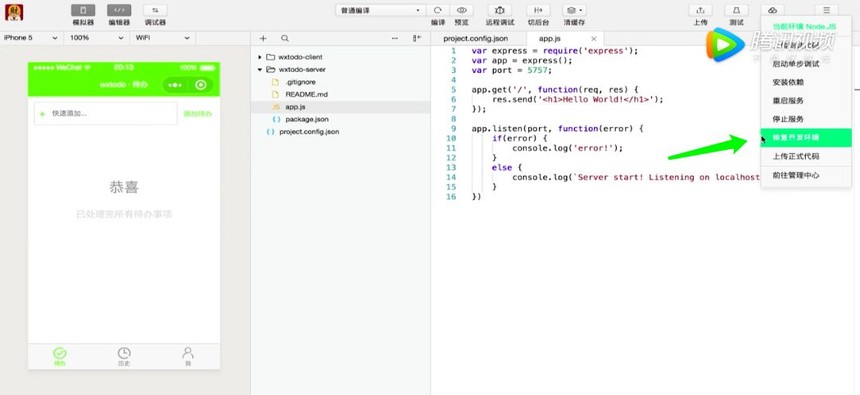The width and height of the screenshot is (860, 395).
Task: Switch to the app.js editor tab
Action: [x=550, y=38]
